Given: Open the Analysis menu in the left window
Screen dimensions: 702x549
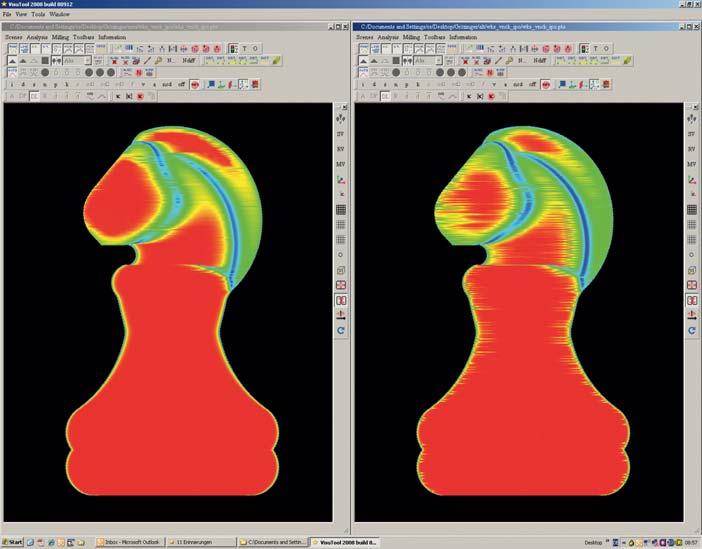Looking at the screenshot, I should click(x=37, y=37).
